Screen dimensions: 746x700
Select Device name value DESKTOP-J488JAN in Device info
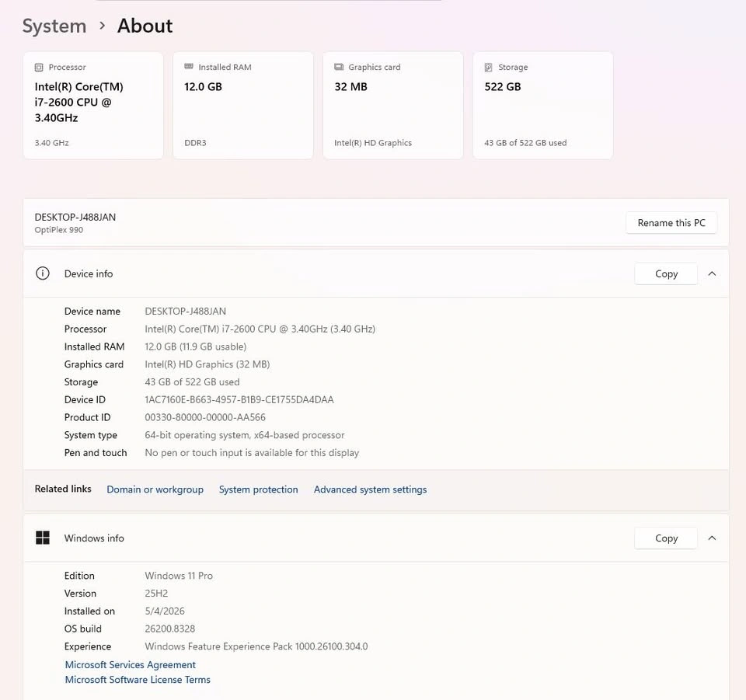pyautogui.click(x=186, y=312)
